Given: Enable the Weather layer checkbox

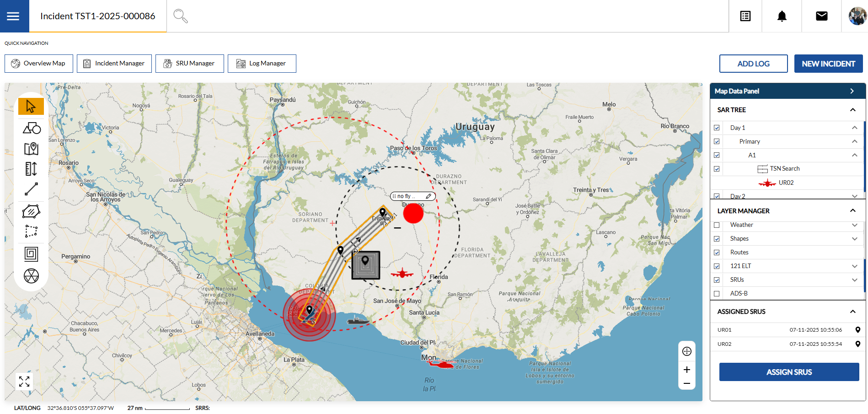Looking at the screenshot, I should click(x=717, y=225).
